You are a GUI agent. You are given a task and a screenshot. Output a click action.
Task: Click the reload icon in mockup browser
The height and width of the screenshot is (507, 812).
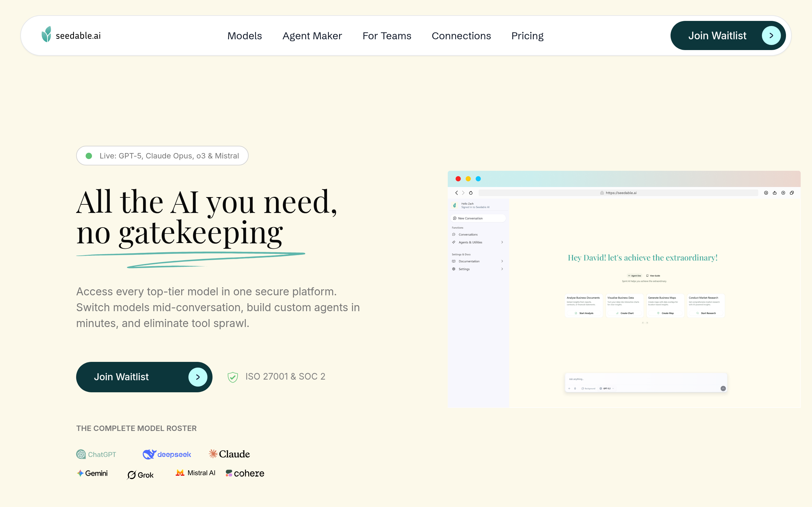pos(471,193)
